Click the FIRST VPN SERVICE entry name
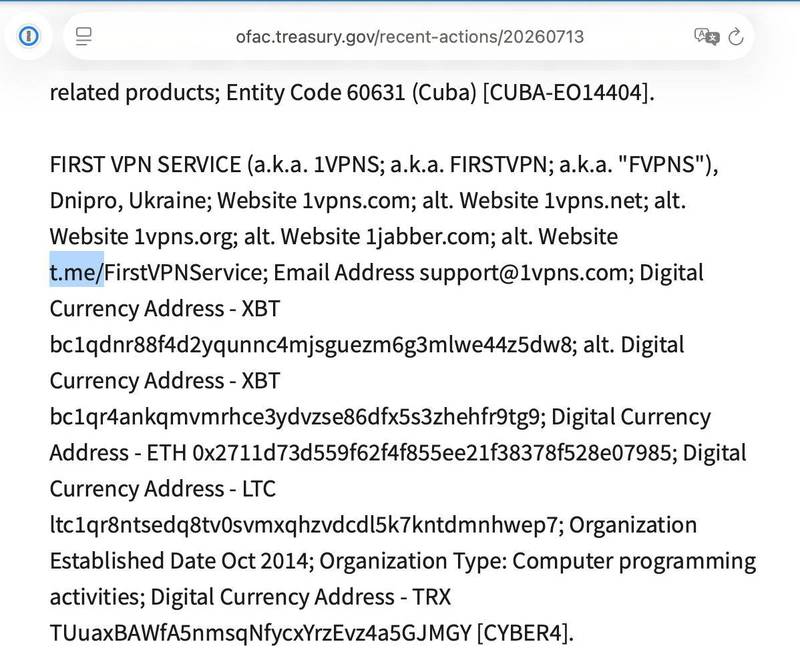The height and width of the screenshot is (662, 800). (x=145, y=164)
